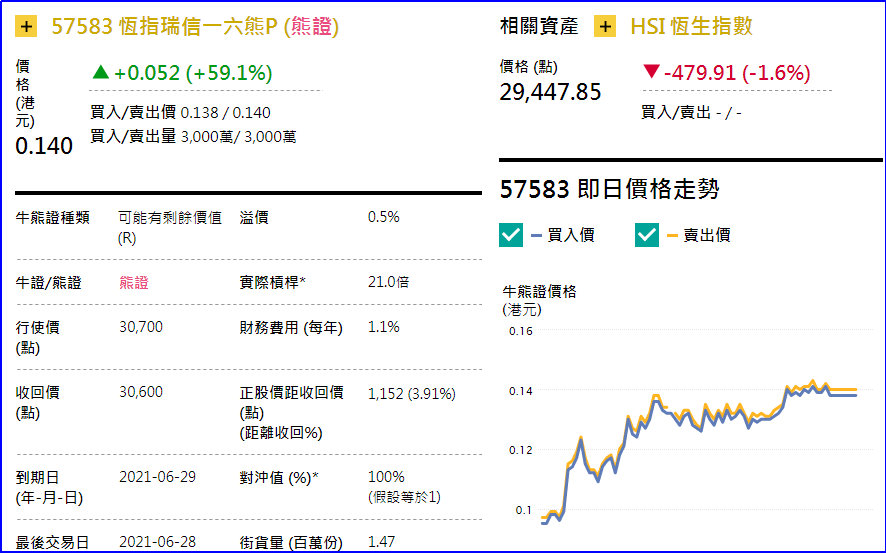
Task: Uncheck the 賣出價 chart line checkbox
Action: tap(647, 235)
